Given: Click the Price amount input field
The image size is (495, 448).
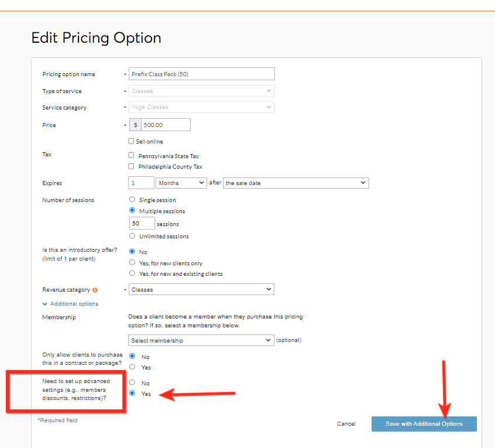Looking at the screenshot, I should tap(166, 125).
